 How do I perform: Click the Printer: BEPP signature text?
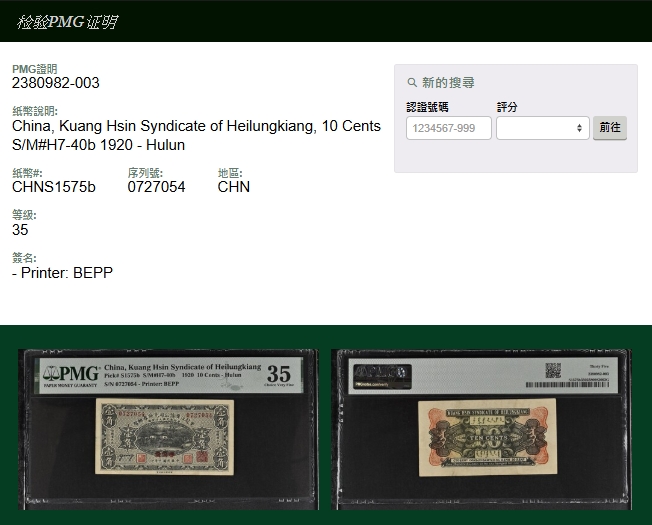62,272
